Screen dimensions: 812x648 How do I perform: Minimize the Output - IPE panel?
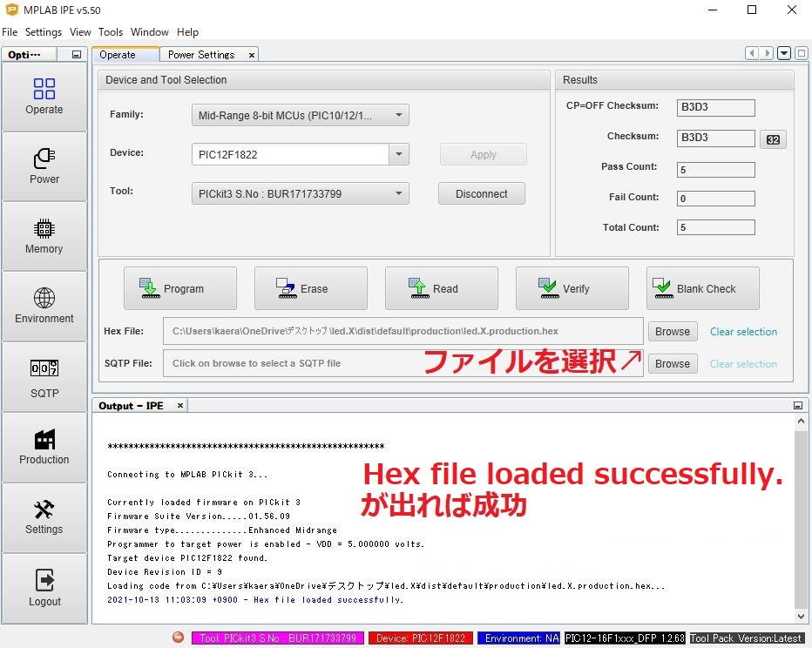pos(798,405)
